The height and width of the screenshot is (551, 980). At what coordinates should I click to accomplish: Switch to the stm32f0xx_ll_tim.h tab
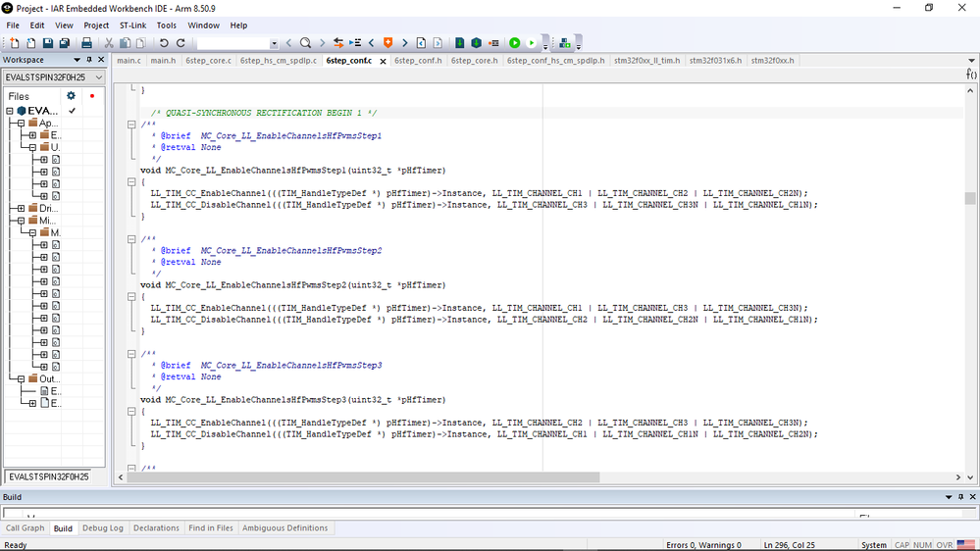coord(646,61)
